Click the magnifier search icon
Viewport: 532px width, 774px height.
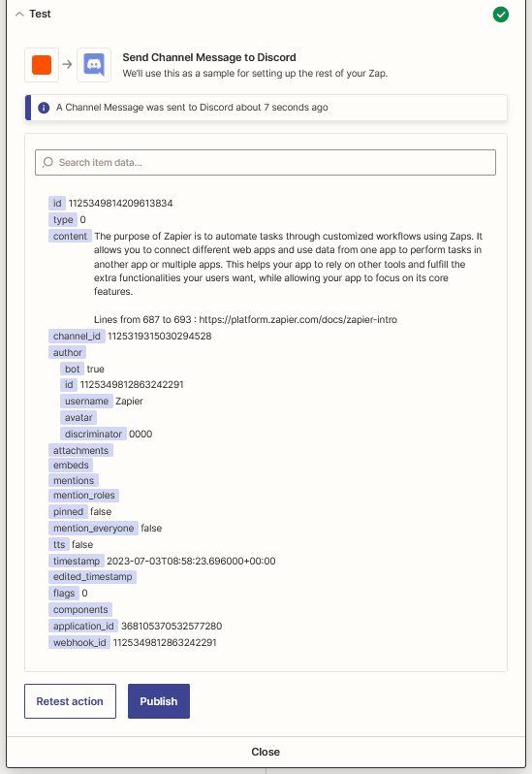pos(47,162)
